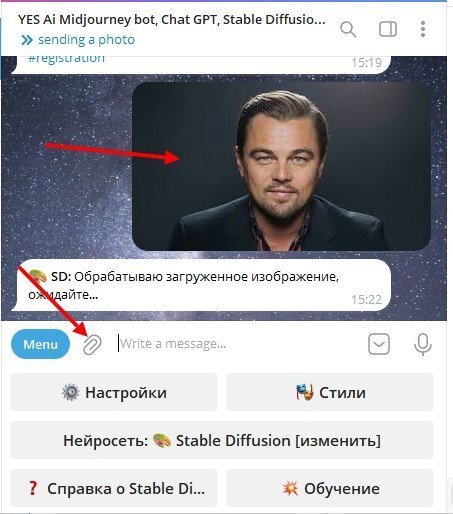Screen dimensions: 453x514
Task: Select the Обучение training button
Action: (x=330, y=488)
